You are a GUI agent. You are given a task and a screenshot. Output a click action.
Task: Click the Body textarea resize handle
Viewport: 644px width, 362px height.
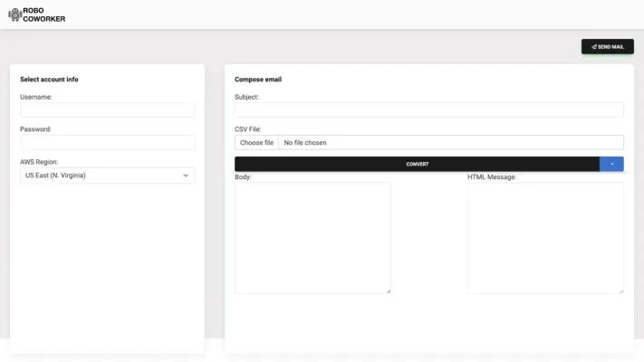[389, 291]
